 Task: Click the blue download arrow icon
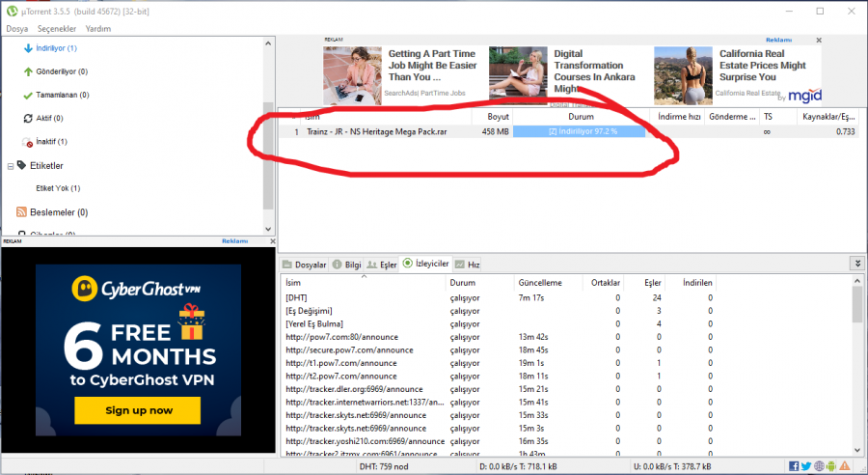(x=28, y=48)
